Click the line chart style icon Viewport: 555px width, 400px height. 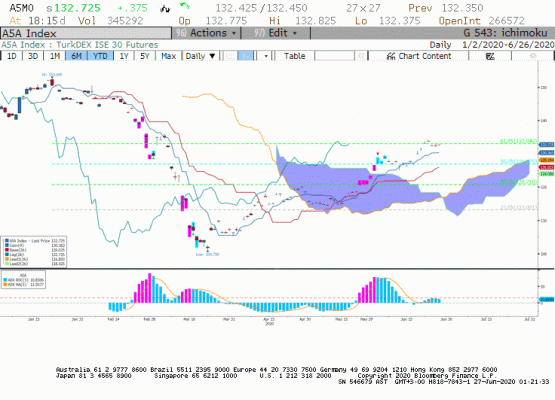(230, 56)
